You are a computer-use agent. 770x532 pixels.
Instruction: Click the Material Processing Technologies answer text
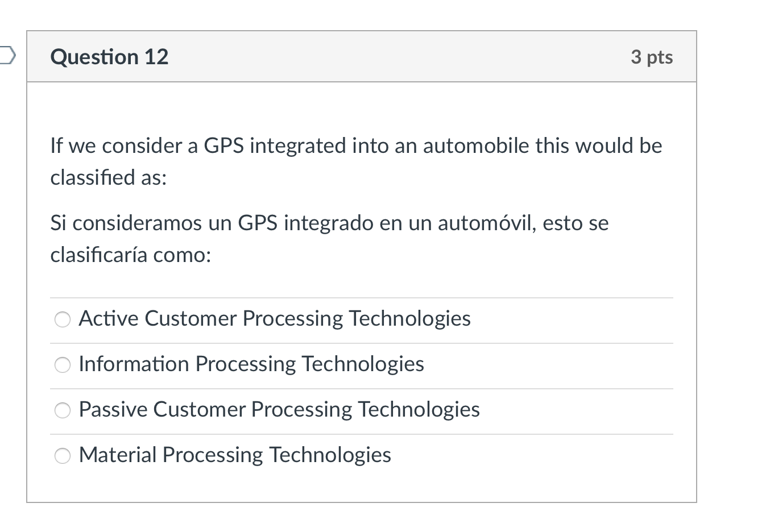[x=235, y=455]
